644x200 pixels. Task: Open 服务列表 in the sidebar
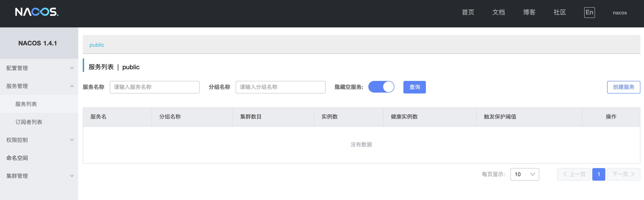tap(39, 104)
